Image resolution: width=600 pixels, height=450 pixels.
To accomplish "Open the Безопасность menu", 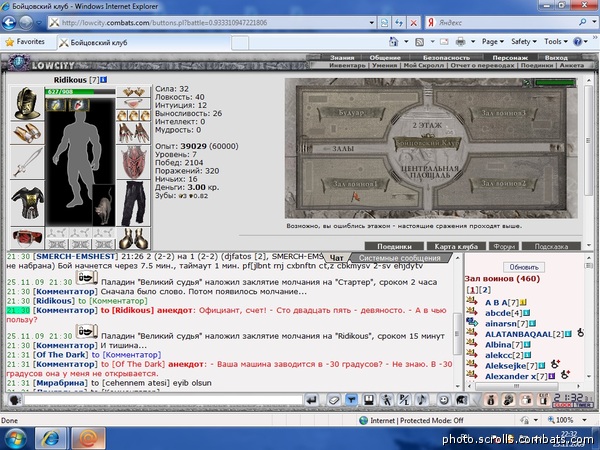I will click(x=446, y=58).
